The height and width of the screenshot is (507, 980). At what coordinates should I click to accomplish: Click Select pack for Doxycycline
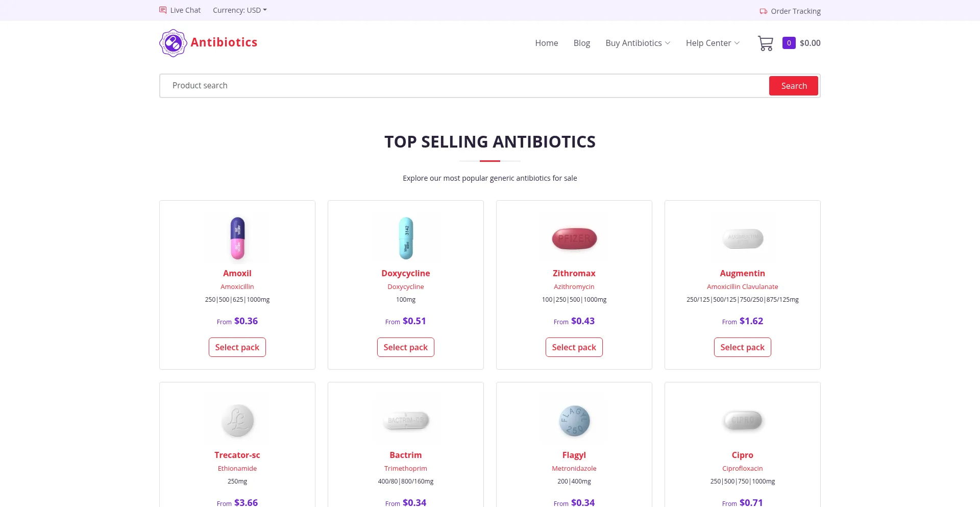pyautogui.click(x=406, y=347)
